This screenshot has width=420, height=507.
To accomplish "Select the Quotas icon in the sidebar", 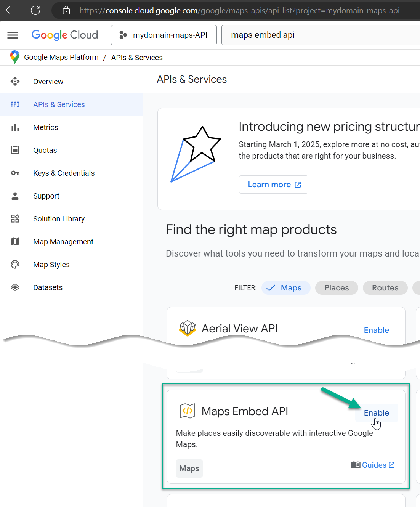I will pyautogui.click(x=15, y=150).
